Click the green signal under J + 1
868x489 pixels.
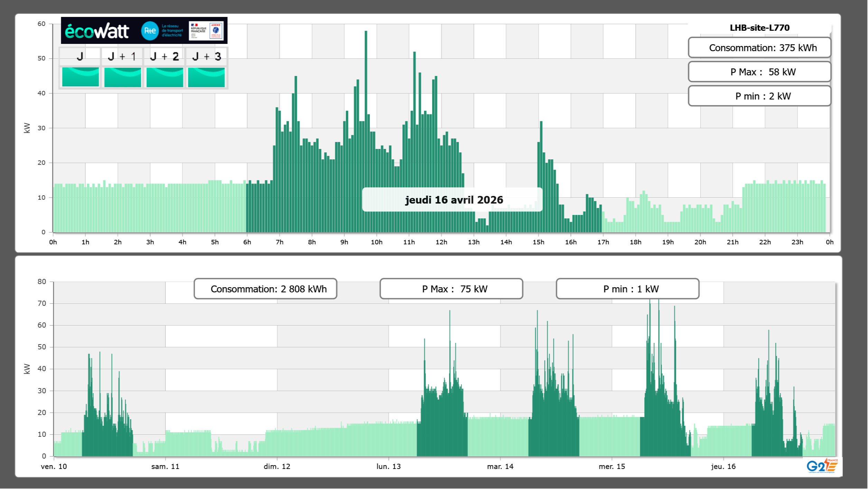(122, 77)
